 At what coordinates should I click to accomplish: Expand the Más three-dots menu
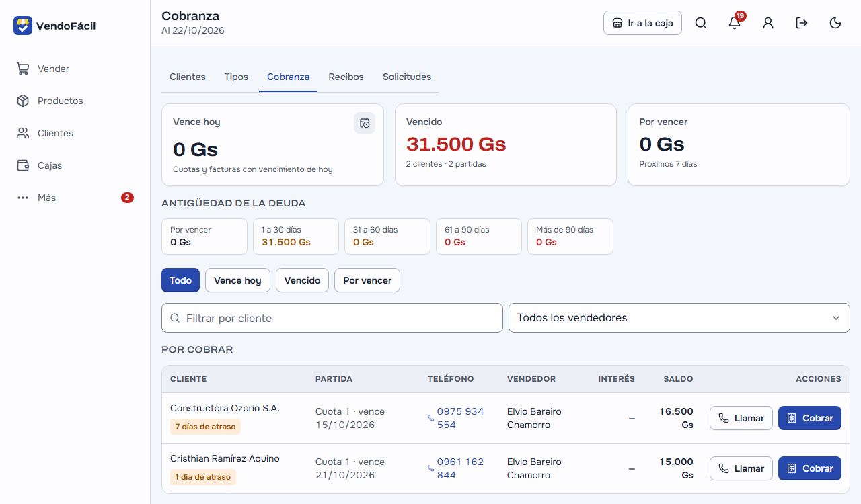[23, 198]
